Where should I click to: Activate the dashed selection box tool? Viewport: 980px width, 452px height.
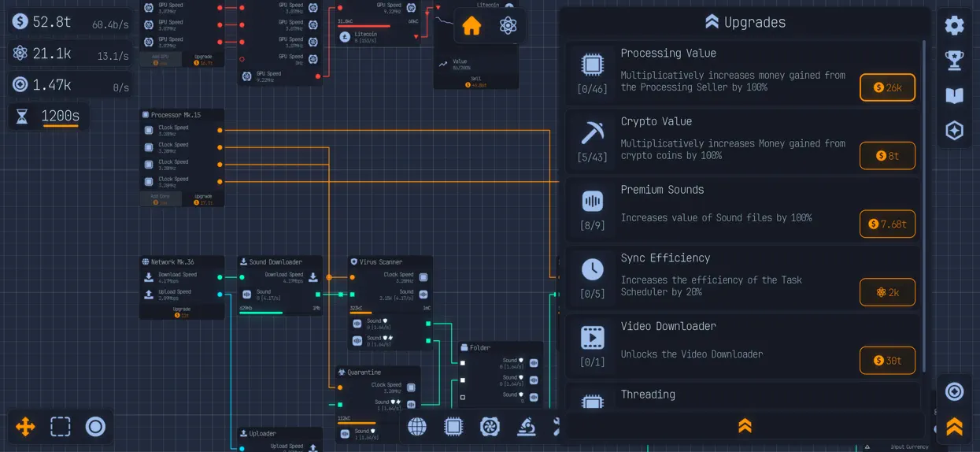(61, 427)
